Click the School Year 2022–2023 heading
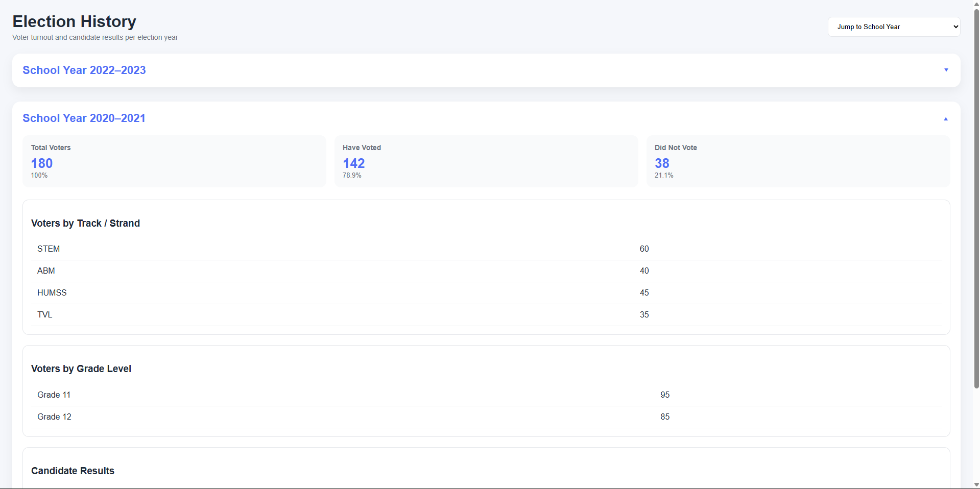 pos(84,70)
